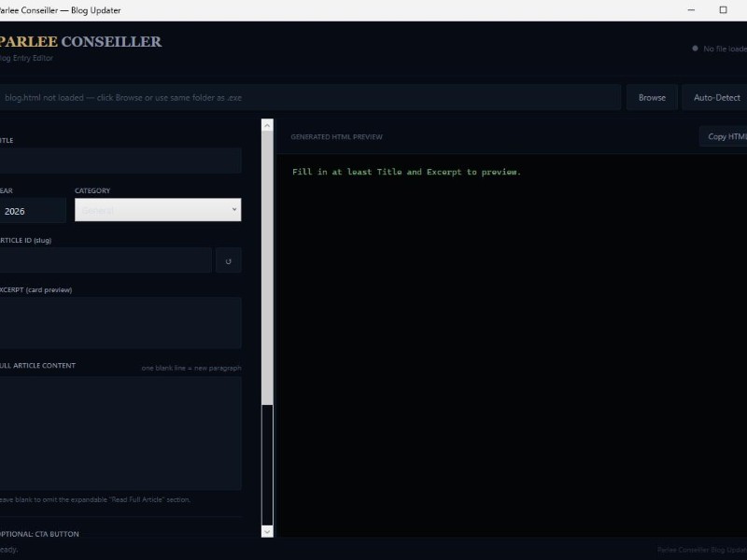Screen dimensions: 747x560
Task: Regenerate the article ID slug
Action: coord(228,260)
